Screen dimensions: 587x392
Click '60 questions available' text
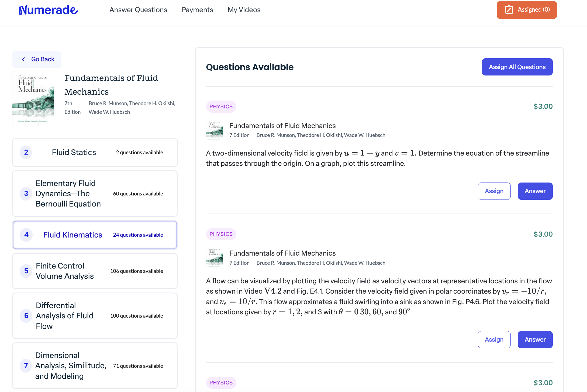(138, 194)
